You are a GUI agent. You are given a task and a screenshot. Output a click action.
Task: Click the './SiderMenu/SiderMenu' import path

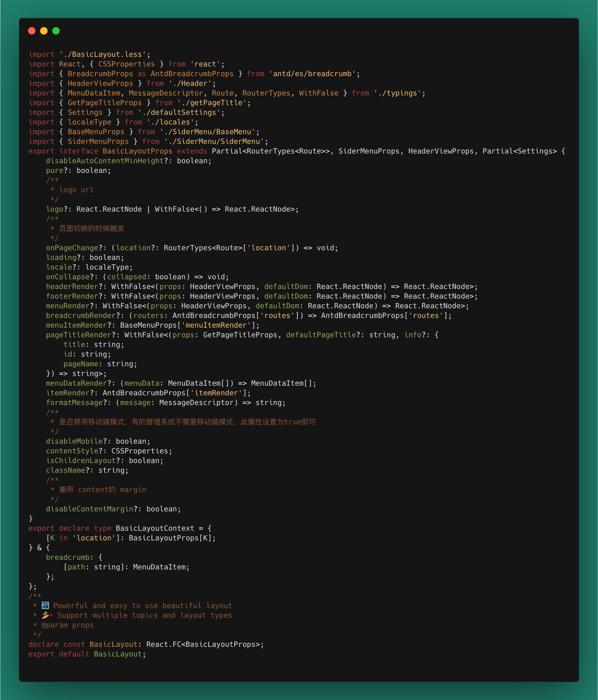click(214, 141)
